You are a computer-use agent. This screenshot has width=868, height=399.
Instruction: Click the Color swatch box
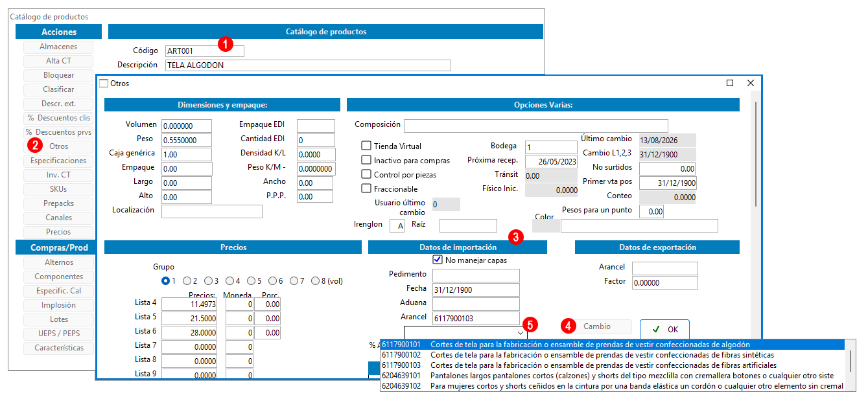[545, 225]
